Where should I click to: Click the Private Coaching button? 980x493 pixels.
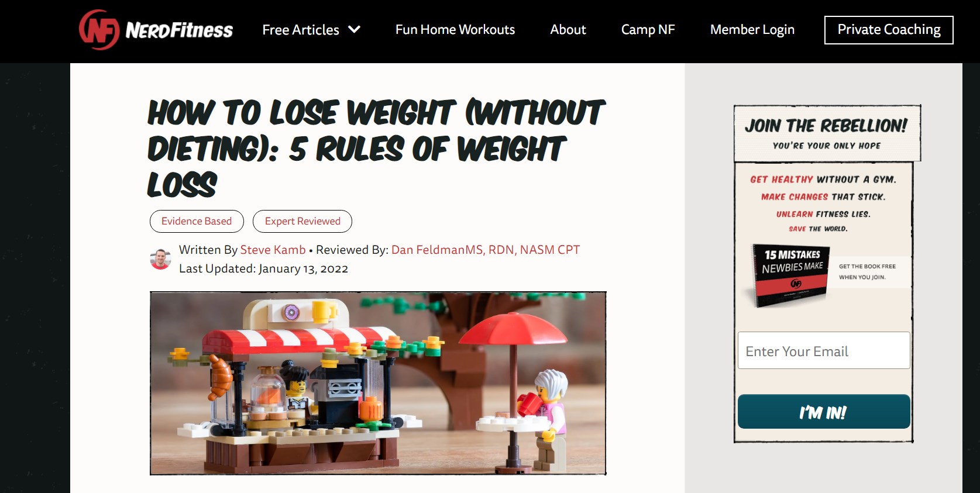pyautogui.click(x=889, y=30)
